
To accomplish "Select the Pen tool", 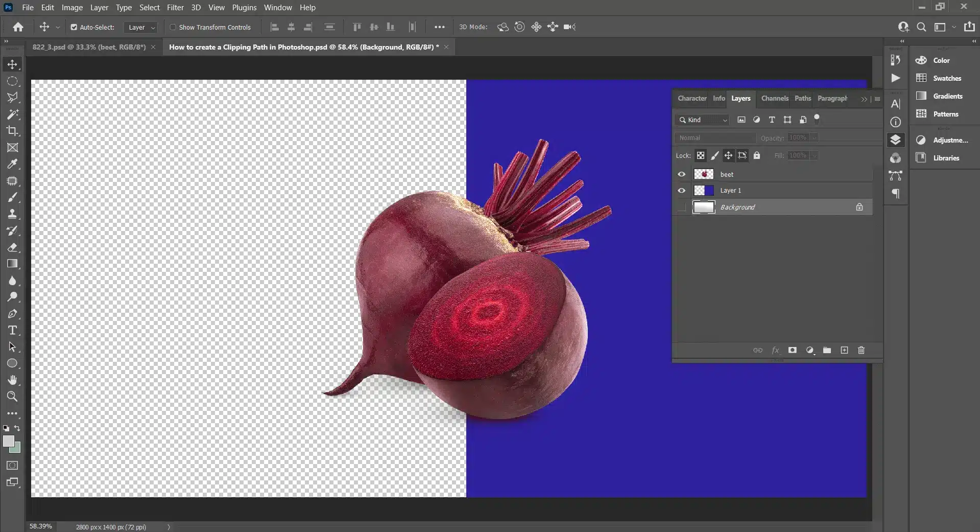I will pyautogui.click(x=12, y=314).
